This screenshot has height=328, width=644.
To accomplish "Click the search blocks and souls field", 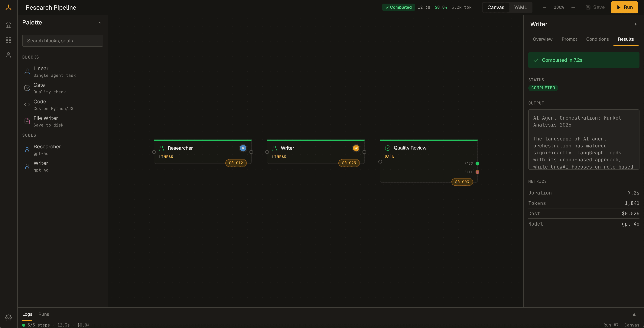I will 63,40.
